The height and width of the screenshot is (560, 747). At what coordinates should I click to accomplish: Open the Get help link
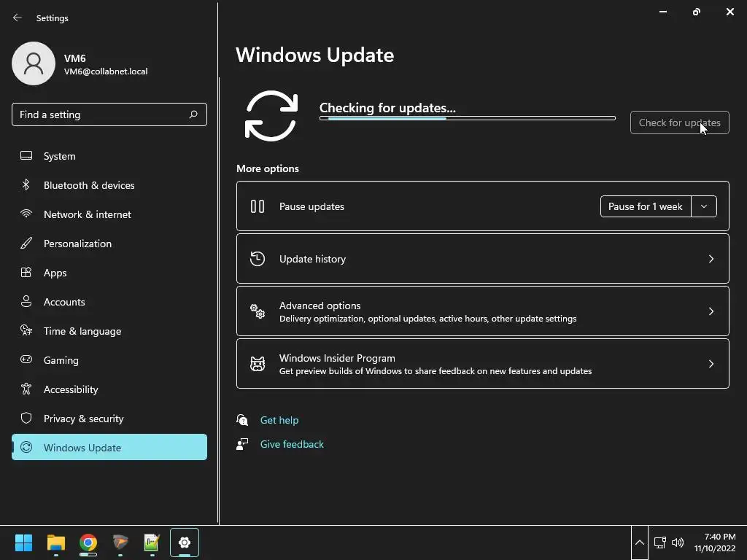(x=279, y=420)
